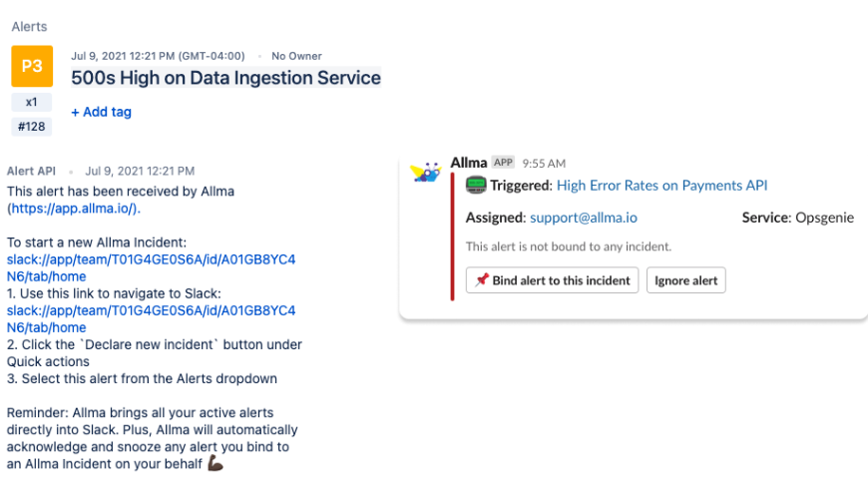Click the + Add tag link
Viewport: 868px width, 494px height.
(x=101, y=112)
